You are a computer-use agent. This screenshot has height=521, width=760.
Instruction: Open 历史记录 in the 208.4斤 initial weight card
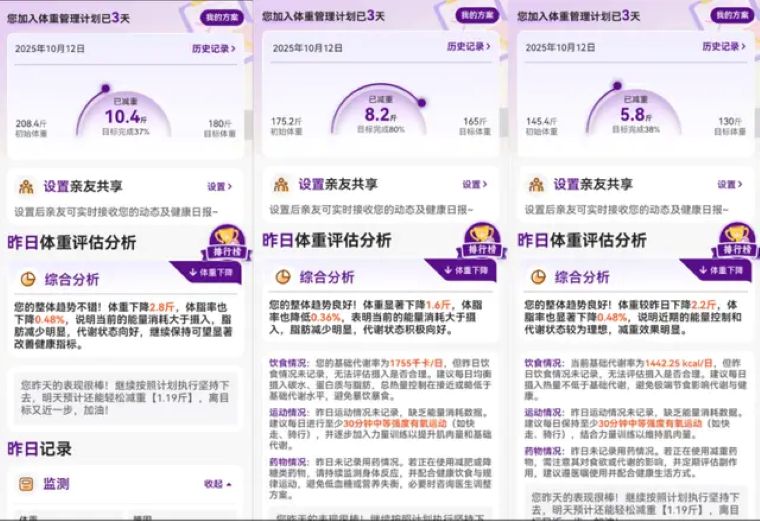214,48
